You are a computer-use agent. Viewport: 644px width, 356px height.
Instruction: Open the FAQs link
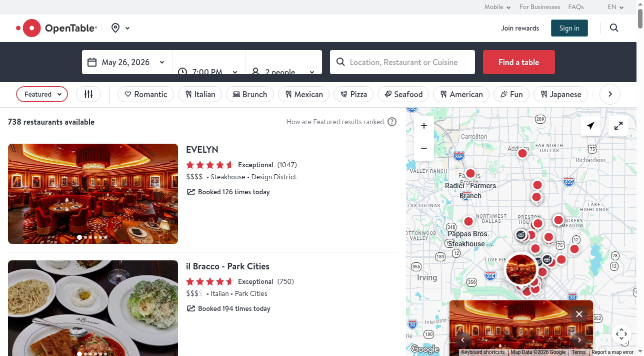point(576,7)
